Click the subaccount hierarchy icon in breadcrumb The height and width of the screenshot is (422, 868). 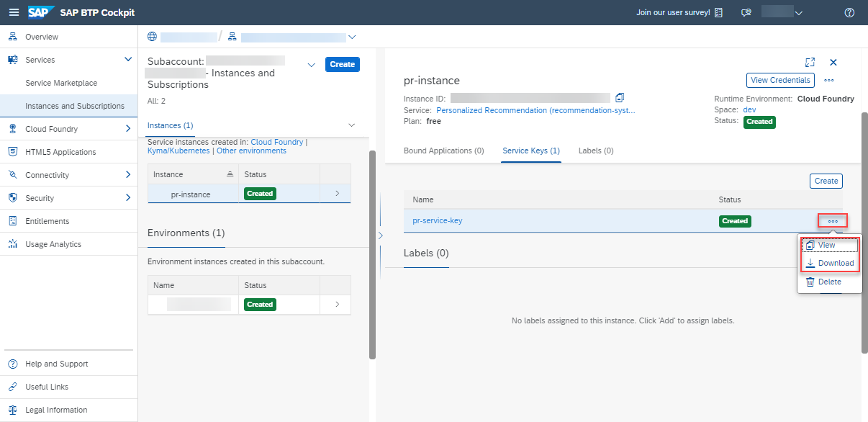(x=232, y=37)
